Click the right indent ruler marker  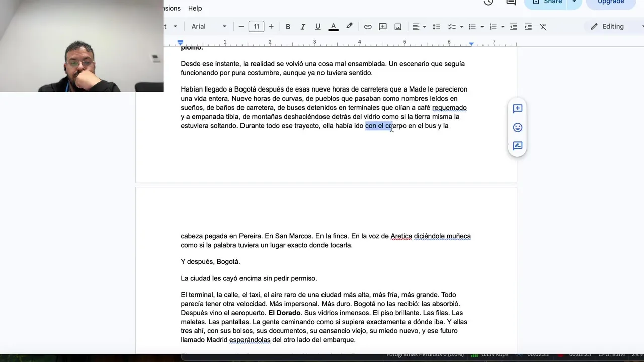pyautogui.click(x=471, y=44)
